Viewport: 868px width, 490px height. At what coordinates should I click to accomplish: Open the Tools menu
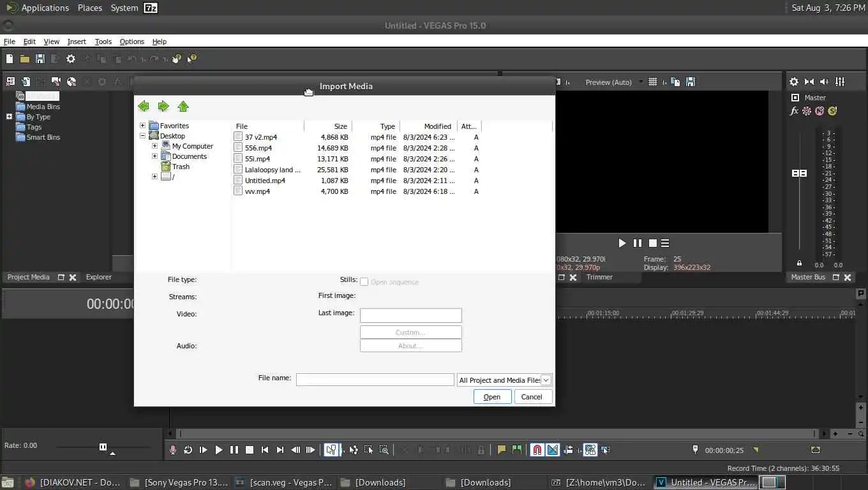point(103,41)
